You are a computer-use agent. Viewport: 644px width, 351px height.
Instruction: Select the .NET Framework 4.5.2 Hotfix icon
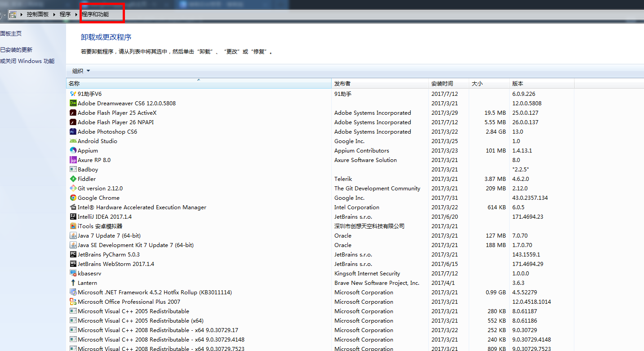73,292
